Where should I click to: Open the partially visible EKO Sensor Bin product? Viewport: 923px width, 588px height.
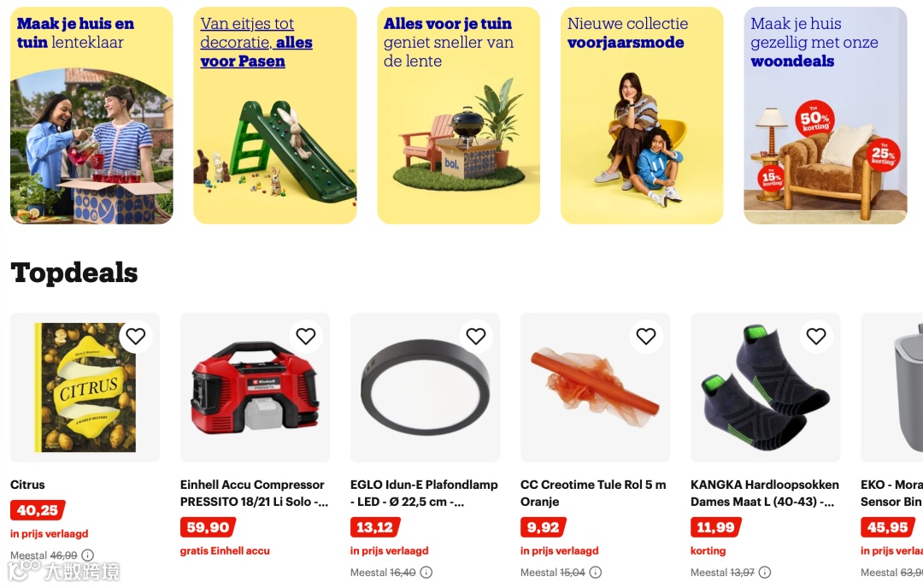coord(891,387)
